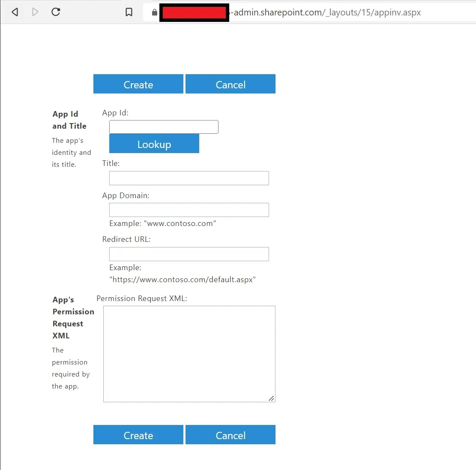Reload the page with the refresh icon
The width and height of the screenshot is (476, 470).
(56, 12)
